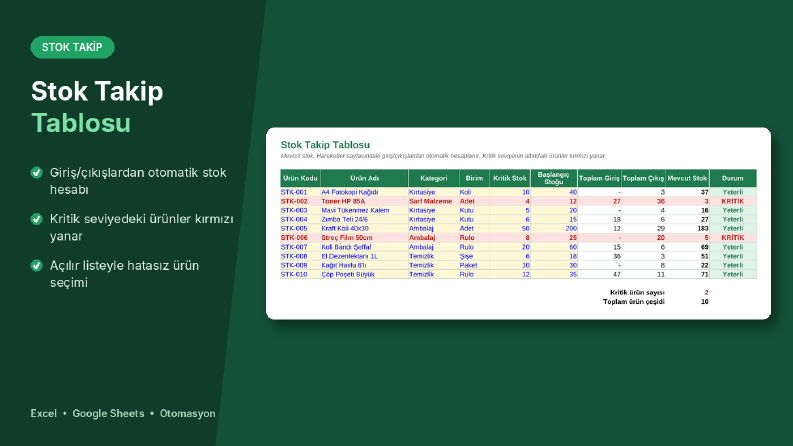Screen dimensions: 793x446
Task: Click the 'Mavi Tükenmez Kalem' product name
Action: pyautogui.click(x=355, y=210)
